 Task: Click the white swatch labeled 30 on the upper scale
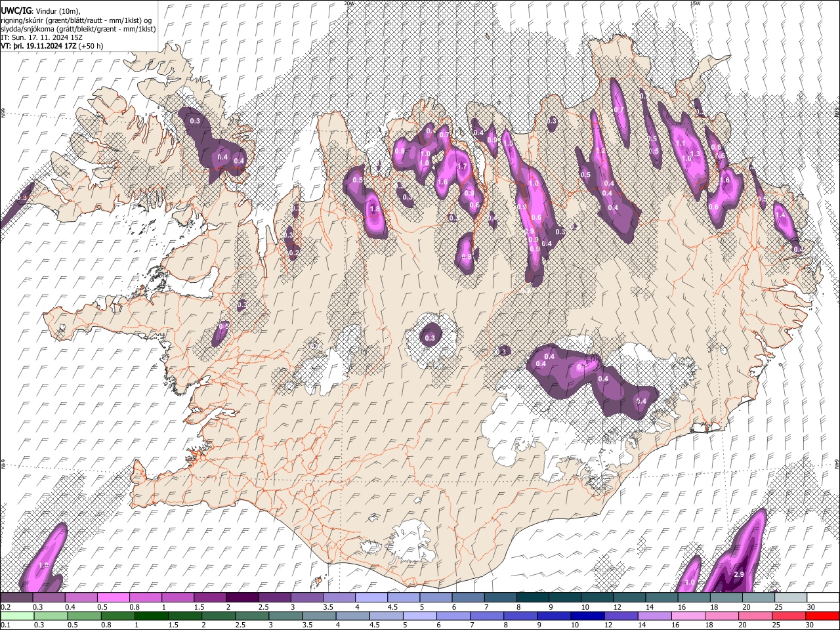point(823,597)
